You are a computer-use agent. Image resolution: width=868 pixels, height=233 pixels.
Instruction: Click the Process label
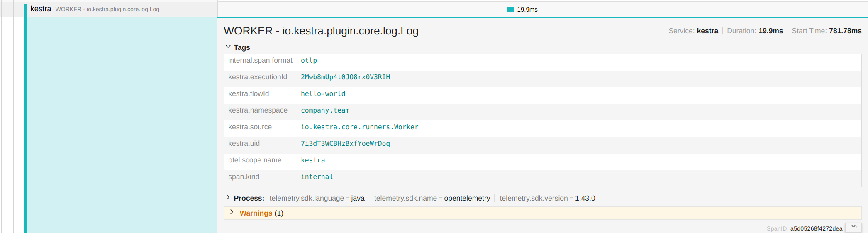[249, 198]
